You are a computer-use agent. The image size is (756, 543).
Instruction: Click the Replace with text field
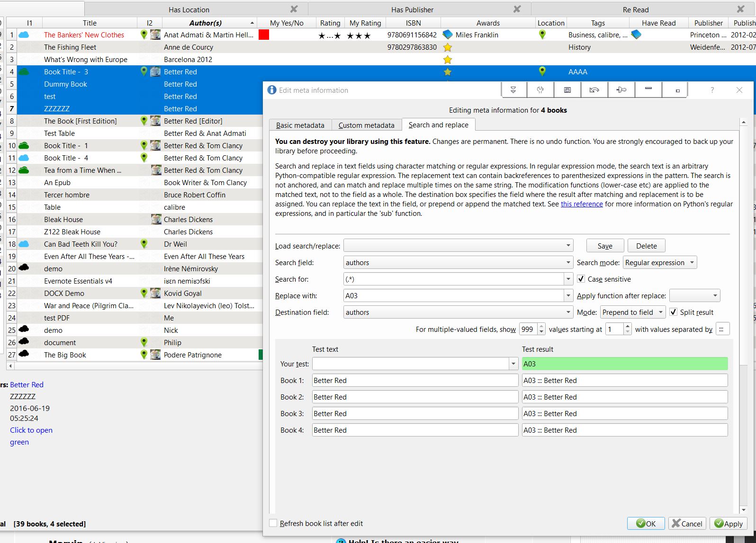pos(453,296)
